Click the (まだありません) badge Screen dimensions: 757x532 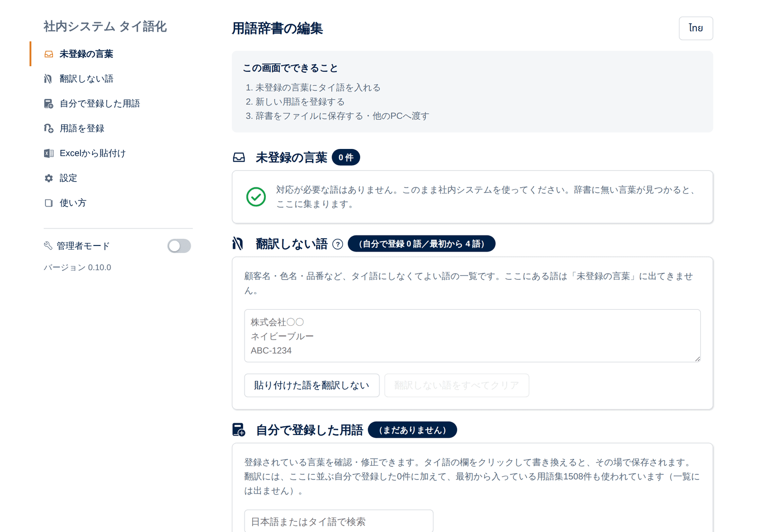click(413, 430)
